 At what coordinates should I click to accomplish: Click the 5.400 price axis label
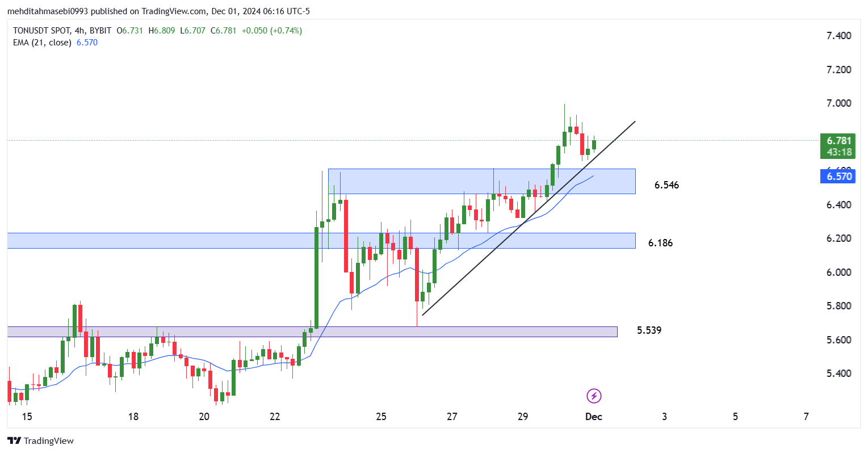click(x=838, y=374)
